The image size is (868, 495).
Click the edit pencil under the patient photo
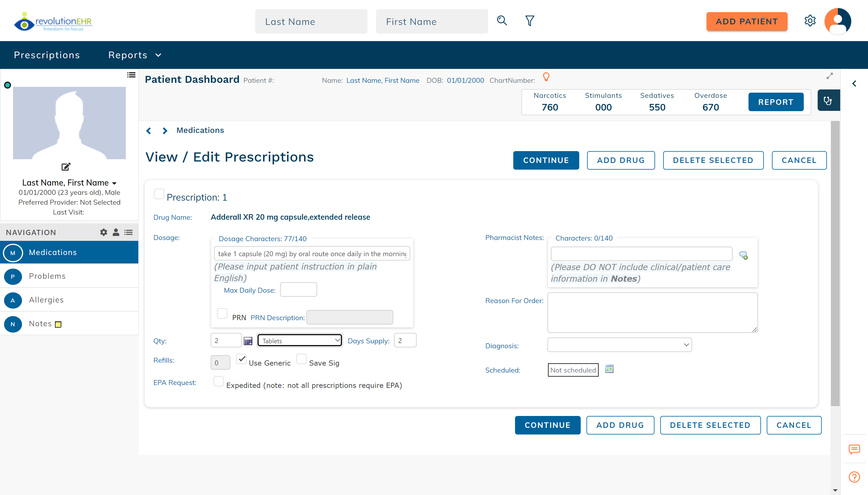tap(66, 166)
